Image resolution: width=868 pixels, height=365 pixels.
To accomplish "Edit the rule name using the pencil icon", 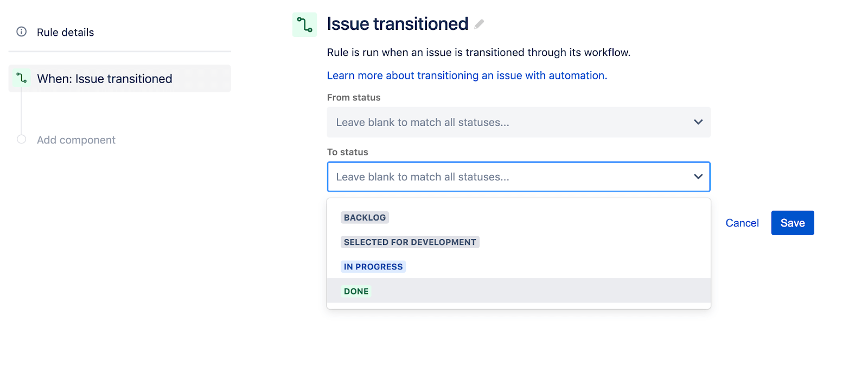I will (480, 24).
